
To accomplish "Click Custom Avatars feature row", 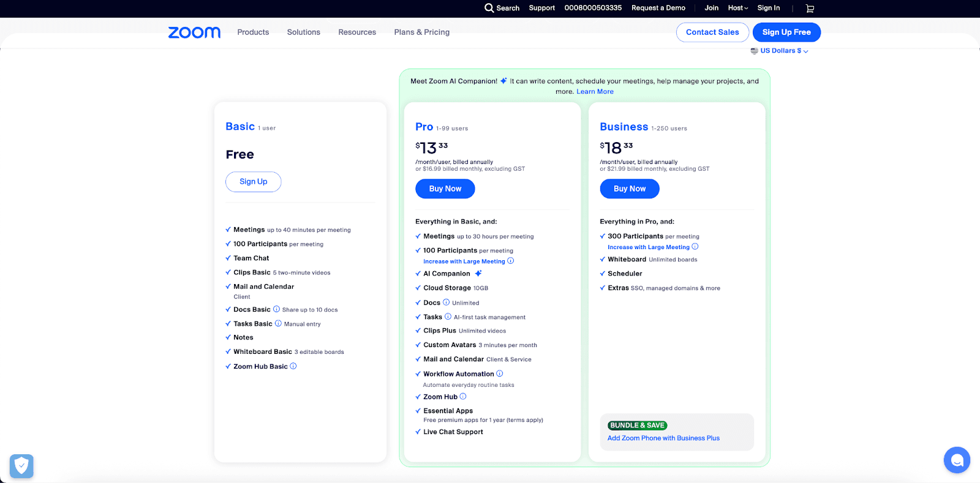I will click(480, 345).
